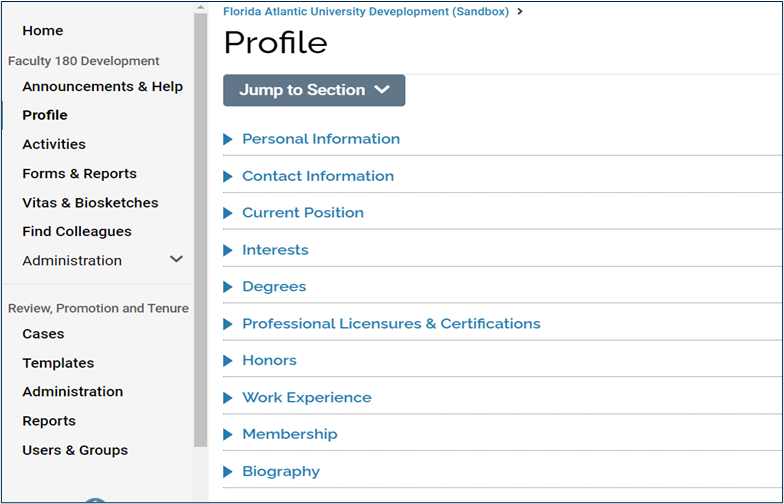The image size is (784, 504).
Task: Expand the Administration chevron in Faculty 180
Action: click(177, 260)
